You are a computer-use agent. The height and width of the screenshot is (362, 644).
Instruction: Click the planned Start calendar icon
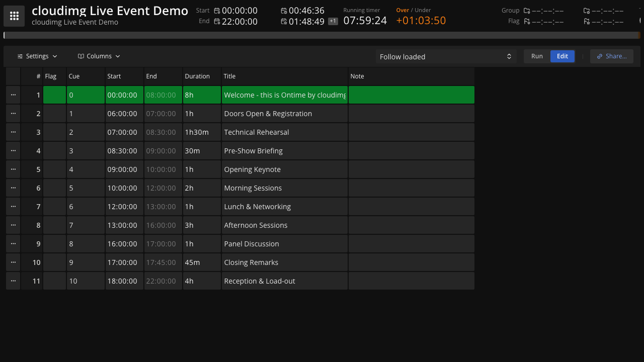217,11
